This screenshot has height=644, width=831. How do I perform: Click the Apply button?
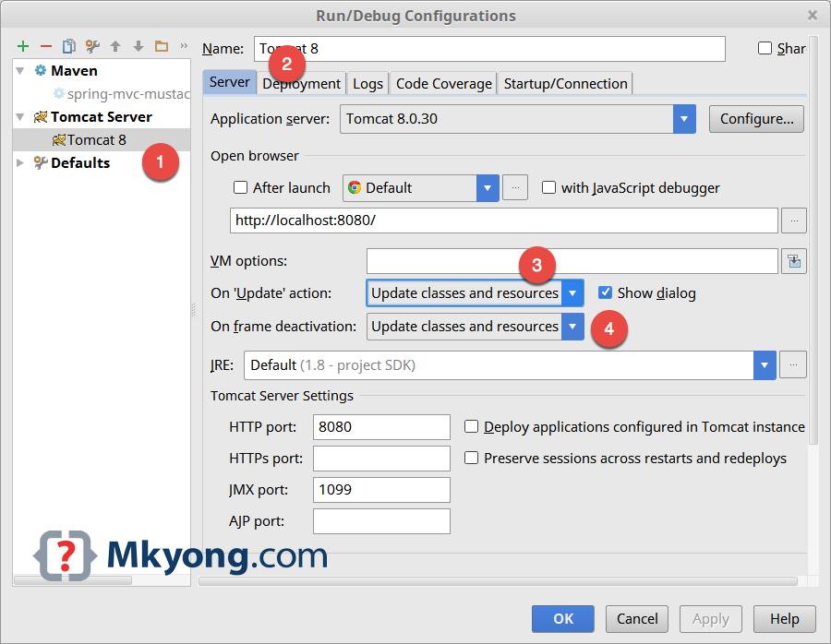tap(711, 618)
